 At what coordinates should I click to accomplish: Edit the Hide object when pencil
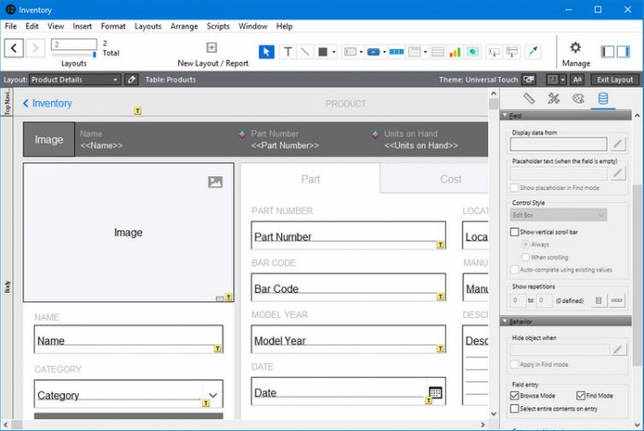pos(617,350)
